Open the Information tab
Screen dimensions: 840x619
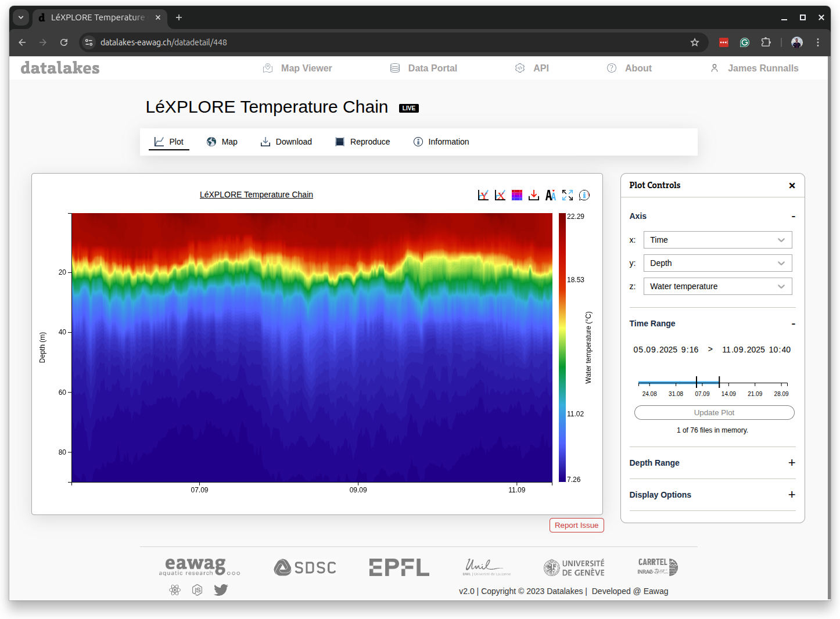(x=441, y=142)
